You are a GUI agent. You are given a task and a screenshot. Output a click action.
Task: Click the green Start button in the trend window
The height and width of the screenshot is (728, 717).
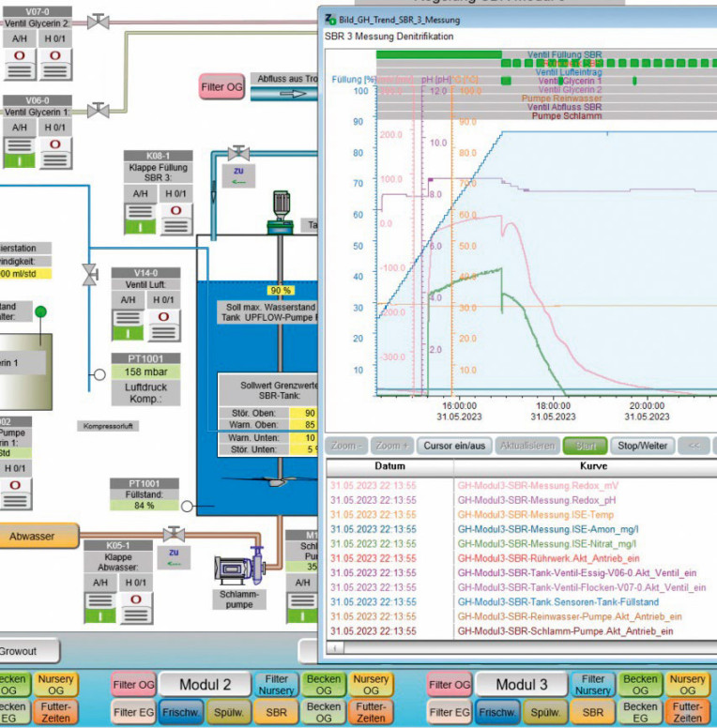click(x=585, y=446)
